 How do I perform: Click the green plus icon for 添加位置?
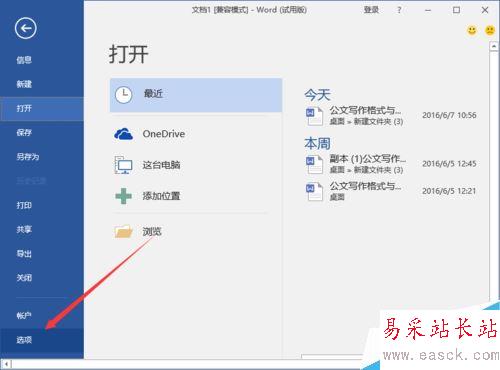[123, 196]
